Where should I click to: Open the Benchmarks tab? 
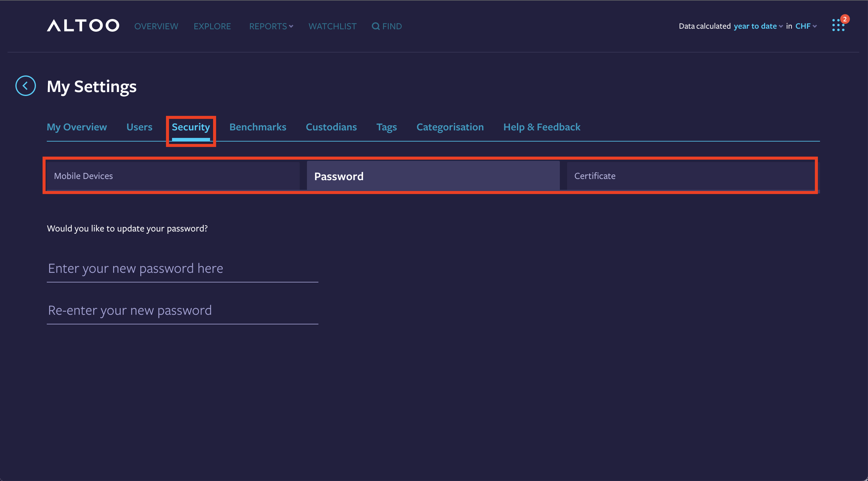[258, 127]
